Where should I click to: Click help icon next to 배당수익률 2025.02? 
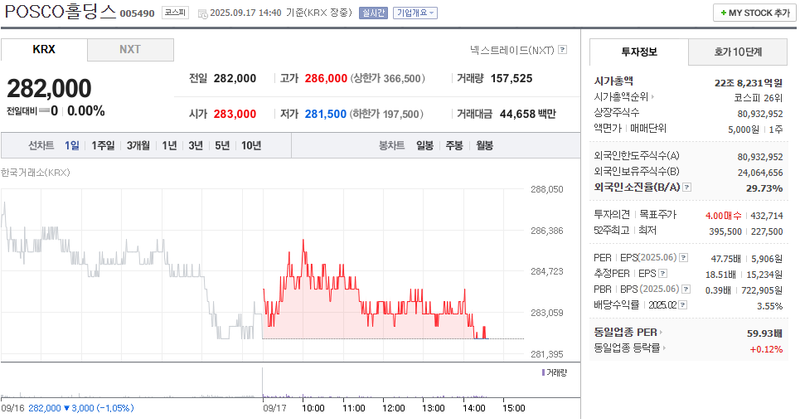[683, 305]
